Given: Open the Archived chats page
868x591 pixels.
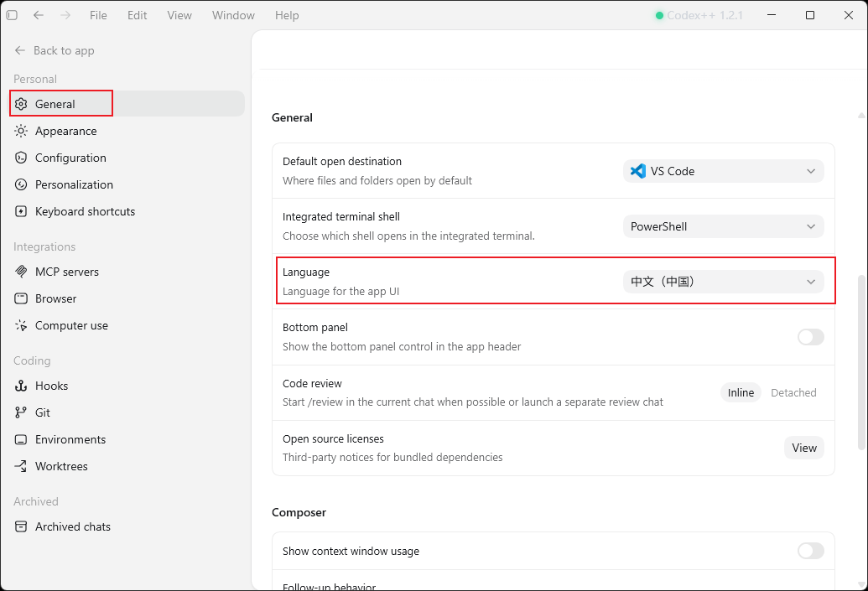Looking at the screenshot, I should 127,526.
